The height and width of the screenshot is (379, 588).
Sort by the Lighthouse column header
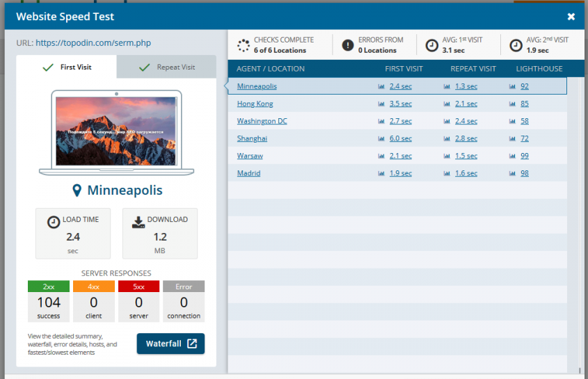(539, 69)
